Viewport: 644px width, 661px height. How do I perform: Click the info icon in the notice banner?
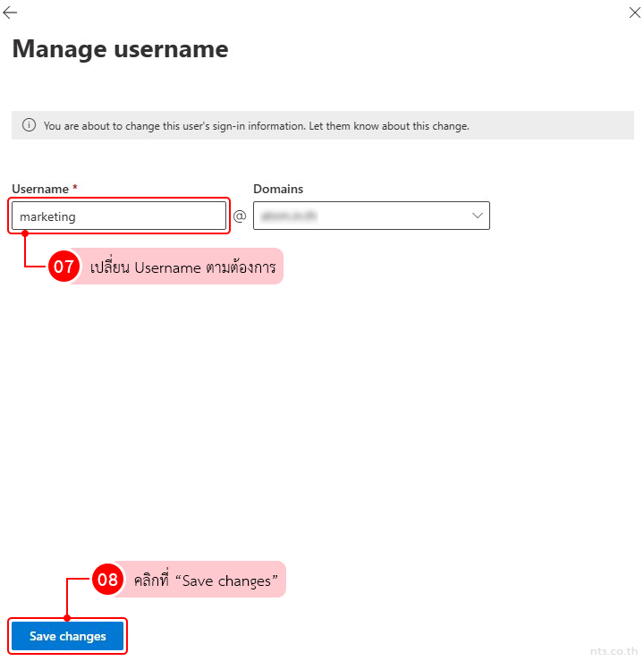(29, 126)
